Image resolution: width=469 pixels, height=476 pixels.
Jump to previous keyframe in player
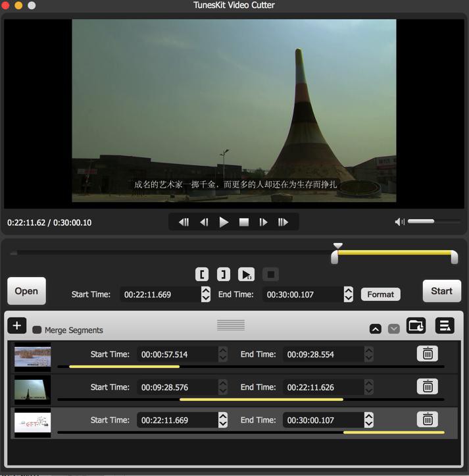(184, 223)
